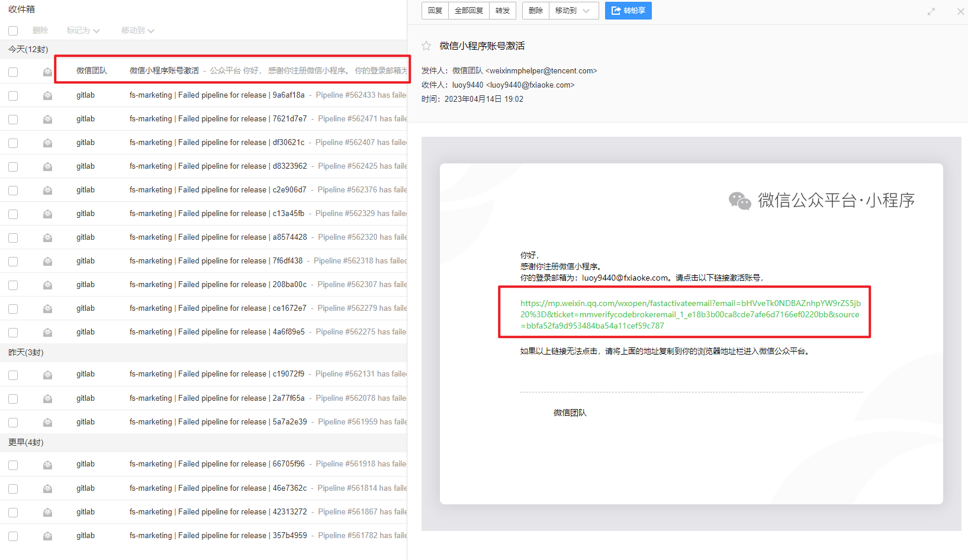
Task: Click the envelope icon on the 7621d7e7 row
Action: (x=47, y=119)
